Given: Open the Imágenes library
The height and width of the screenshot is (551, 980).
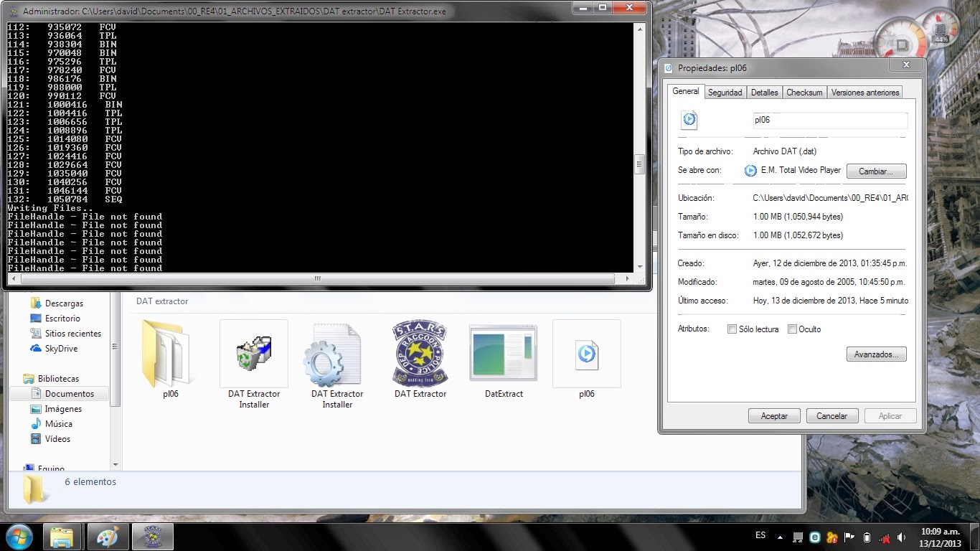Looking at the screenshot, I should (x=63, y=409).
